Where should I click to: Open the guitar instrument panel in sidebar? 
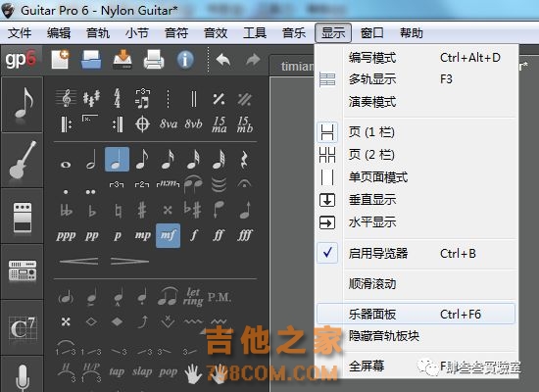23,161
